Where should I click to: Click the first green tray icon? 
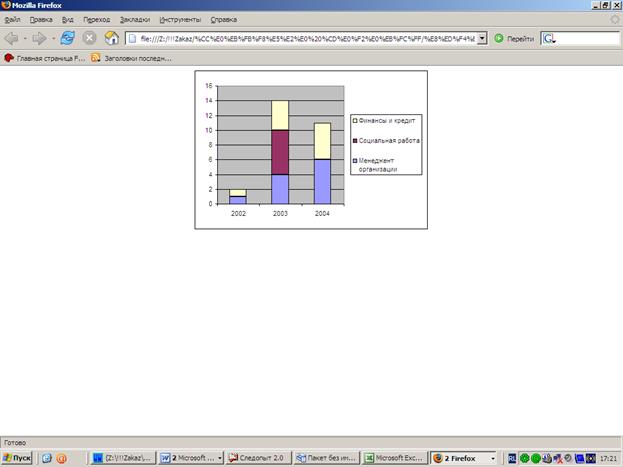point(524,458)
